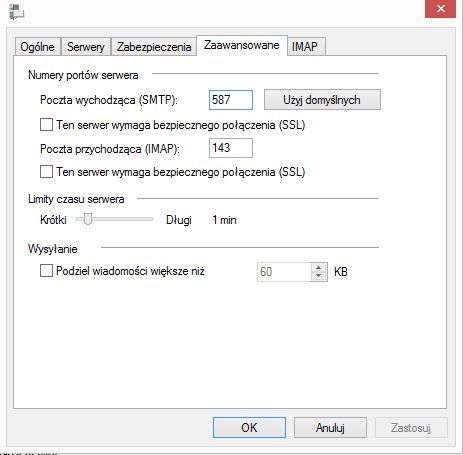463x455 pixels.
Task: Click the Użyj domyślnych button
Action: 322,100
